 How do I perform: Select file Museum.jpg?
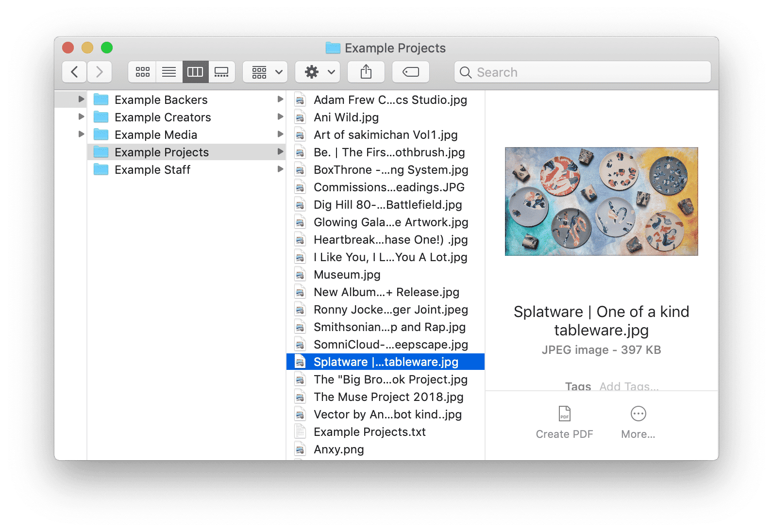386,274
